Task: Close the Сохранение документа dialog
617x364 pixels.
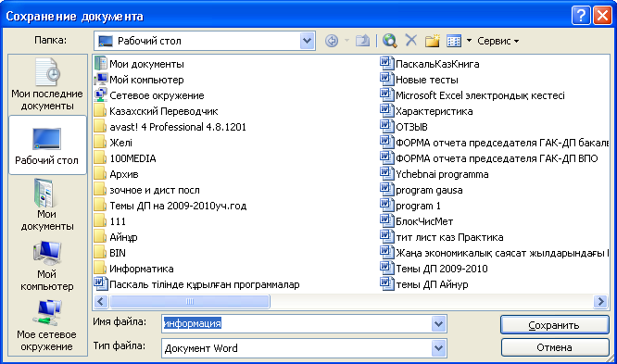Action: pyautogui.click(x=602, y=16)
